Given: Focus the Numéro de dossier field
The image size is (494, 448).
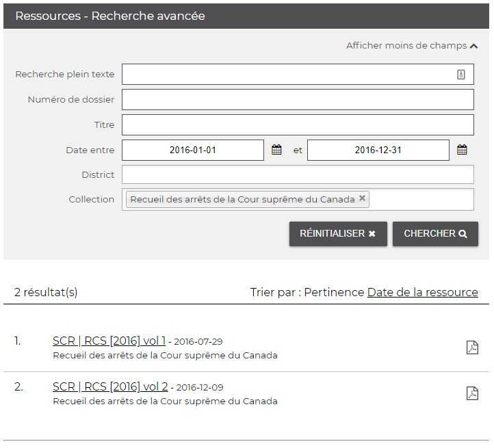Looking at the screenshot, I should click(x=298, y=100).
